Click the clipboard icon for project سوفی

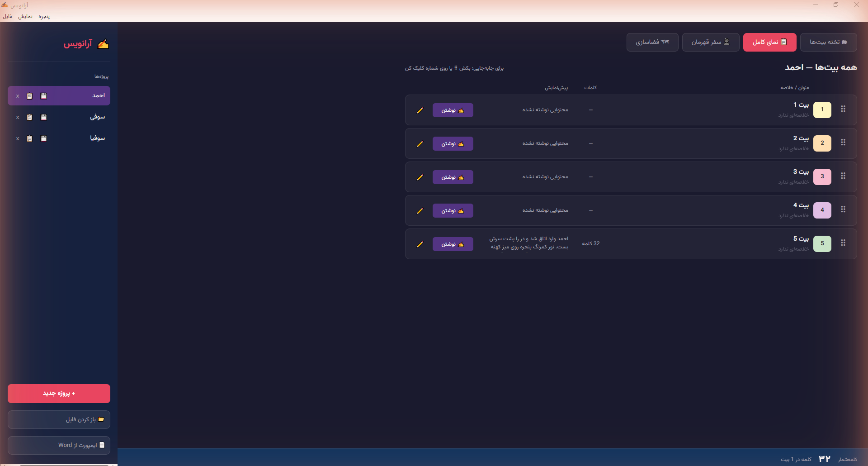click(29, 117)
